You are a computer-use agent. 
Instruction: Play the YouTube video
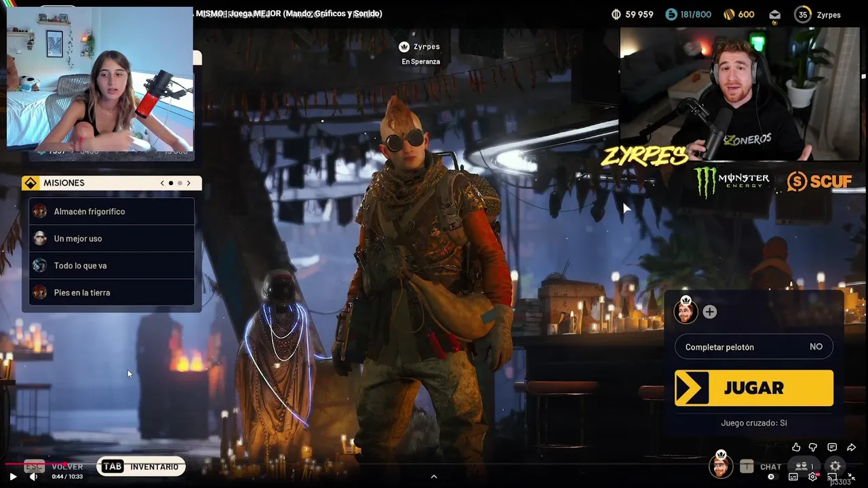coord(12,476)
